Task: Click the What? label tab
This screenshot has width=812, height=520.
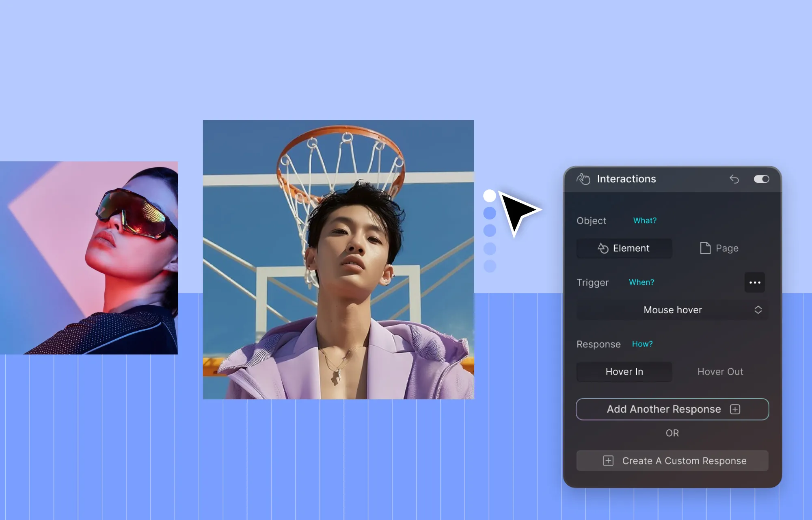Action: pos(644,220)
